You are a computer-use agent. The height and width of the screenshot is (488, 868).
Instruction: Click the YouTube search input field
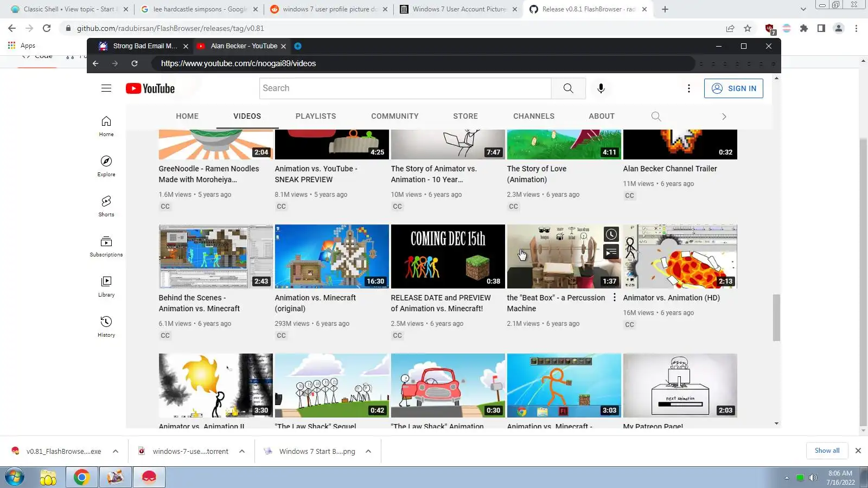tap(405, 88)
